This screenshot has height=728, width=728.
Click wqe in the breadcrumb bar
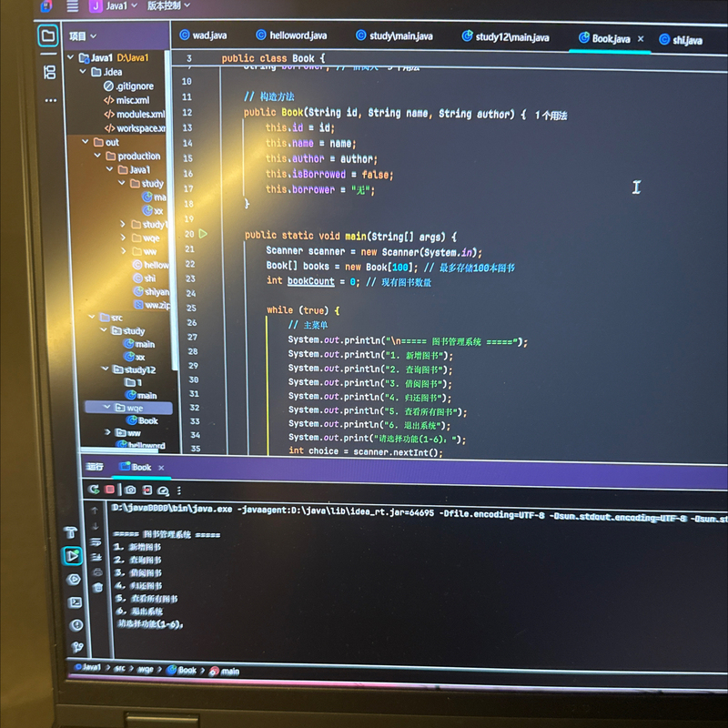(146, 669)
